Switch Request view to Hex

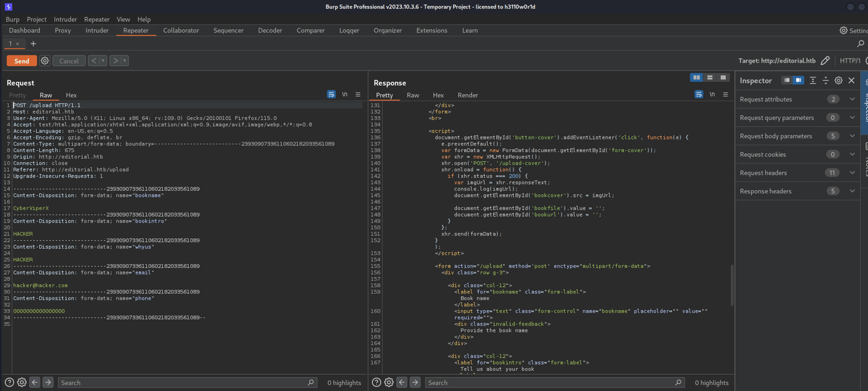click(x=71, y=95)
